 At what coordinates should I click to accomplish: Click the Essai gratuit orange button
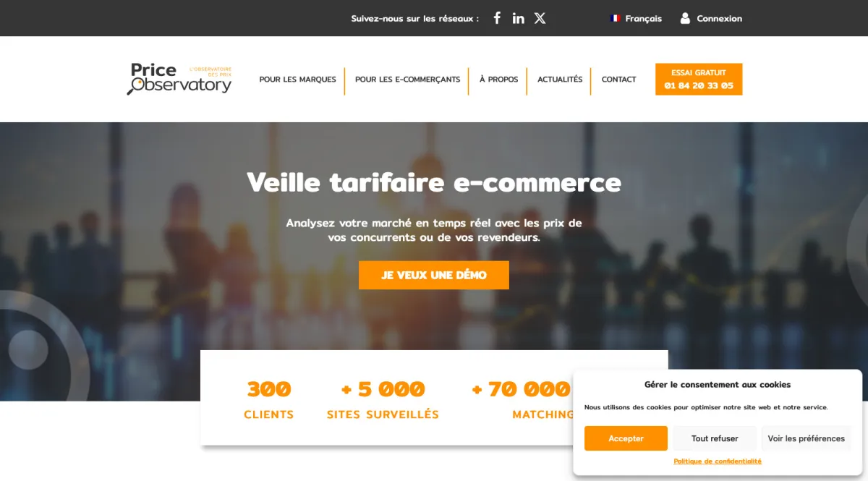pos(699,79)
